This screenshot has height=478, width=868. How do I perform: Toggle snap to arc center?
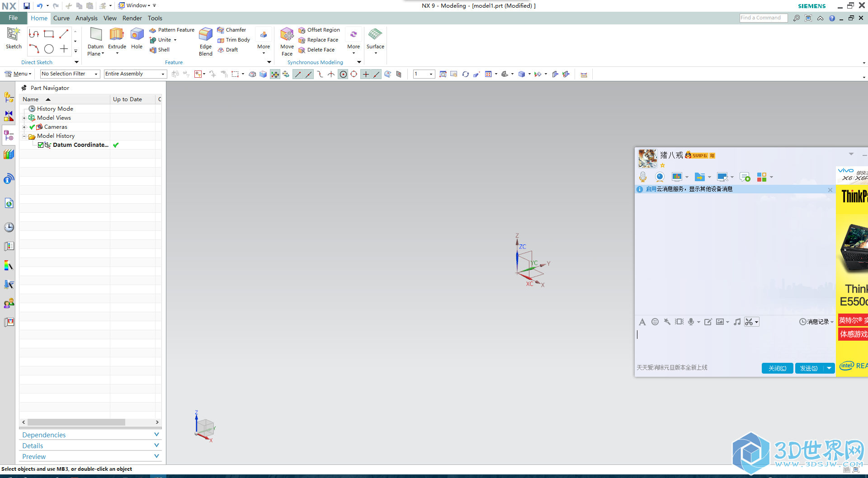(x=343, y=74)
